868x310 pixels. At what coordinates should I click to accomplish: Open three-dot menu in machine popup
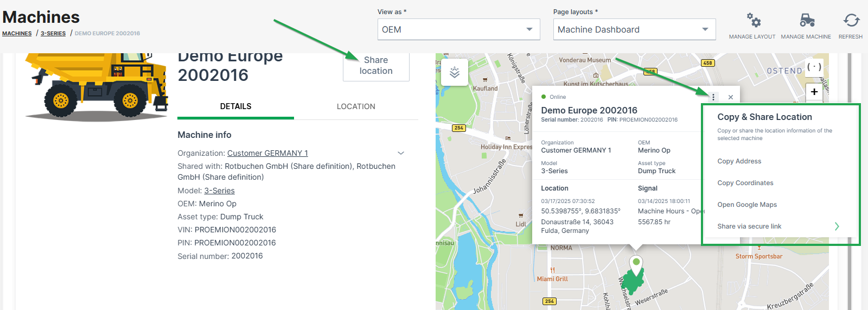(x=713, y=97)
